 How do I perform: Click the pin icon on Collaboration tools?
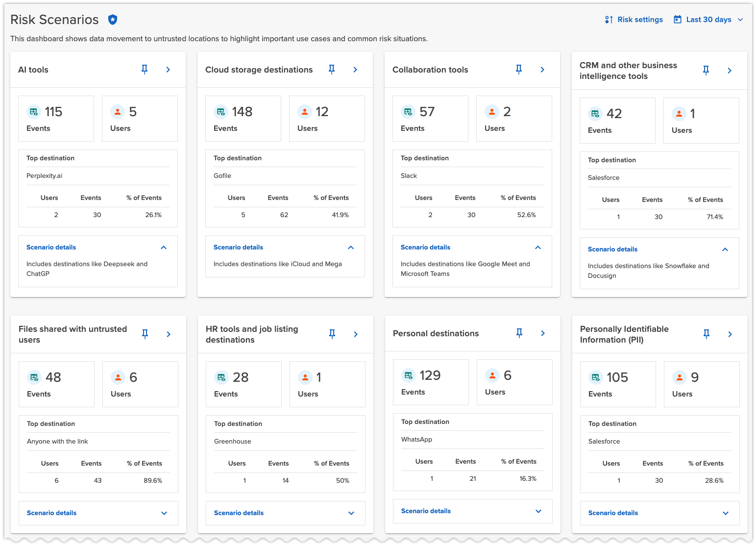[519, 70]
